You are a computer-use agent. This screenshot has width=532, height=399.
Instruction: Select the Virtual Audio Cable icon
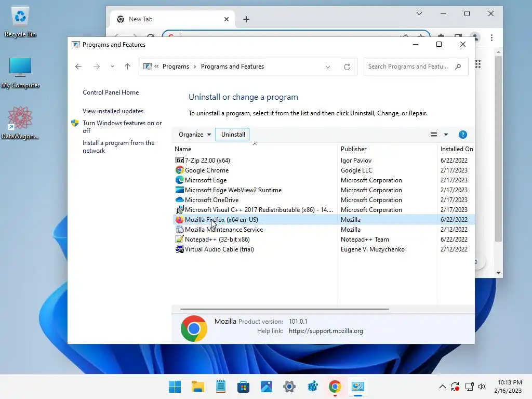click(179, 249)
